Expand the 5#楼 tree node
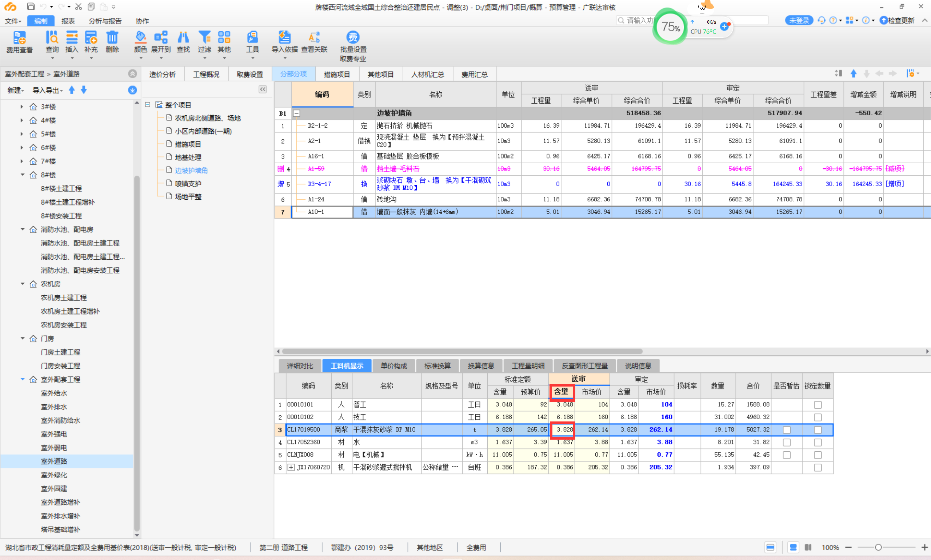The image size is (931, 560). coord(22,134)
